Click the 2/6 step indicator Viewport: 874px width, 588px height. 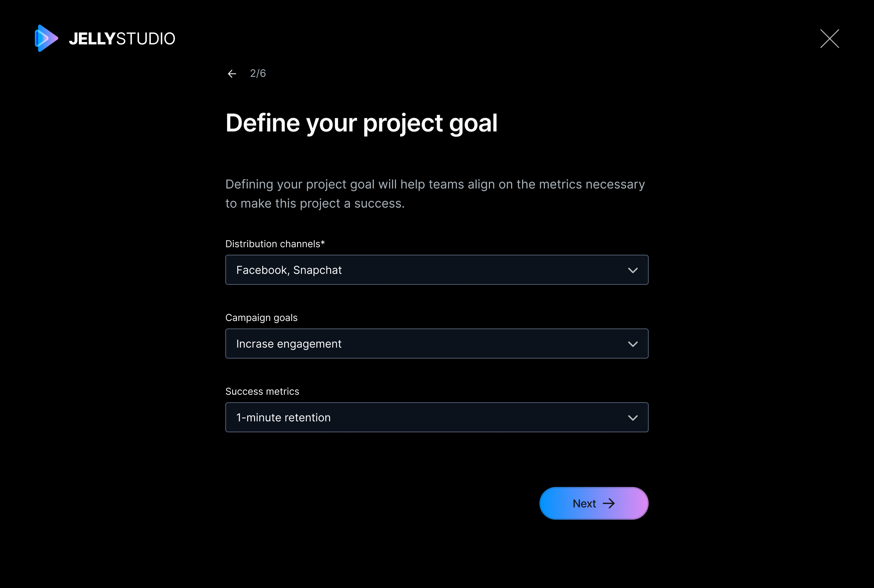click(x=258, y=73)
